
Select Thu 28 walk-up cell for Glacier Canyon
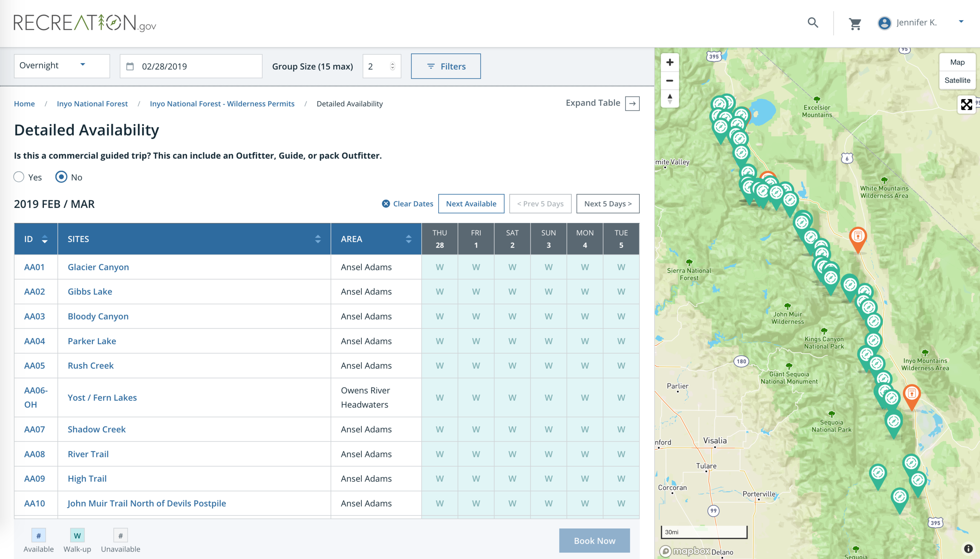(x=439, y=267)
